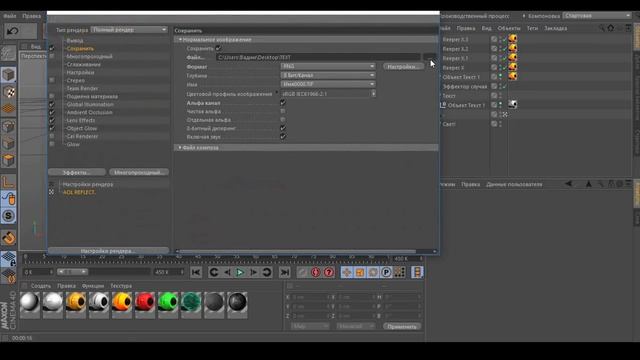Open the Глубина 8 Бит/Канал dropdown
Viewport: 640px width, 360px height.
[328, 75]
